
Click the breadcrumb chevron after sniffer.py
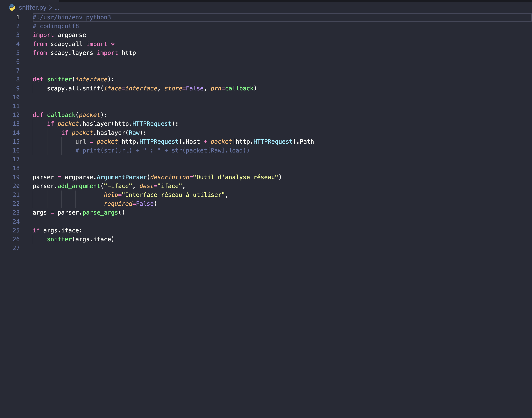51,8
